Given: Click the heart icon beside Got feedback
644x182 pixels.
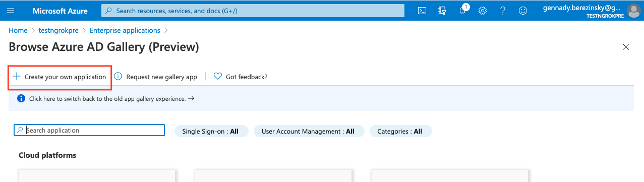Looking at the screenshot, I should pyautogui.click(x=218, y=77).
